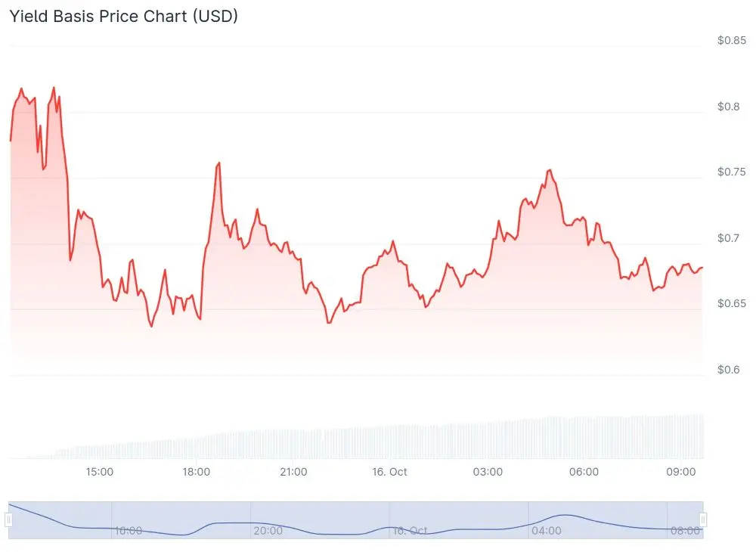Select the 21:00 x-axis label

(293, 472)
